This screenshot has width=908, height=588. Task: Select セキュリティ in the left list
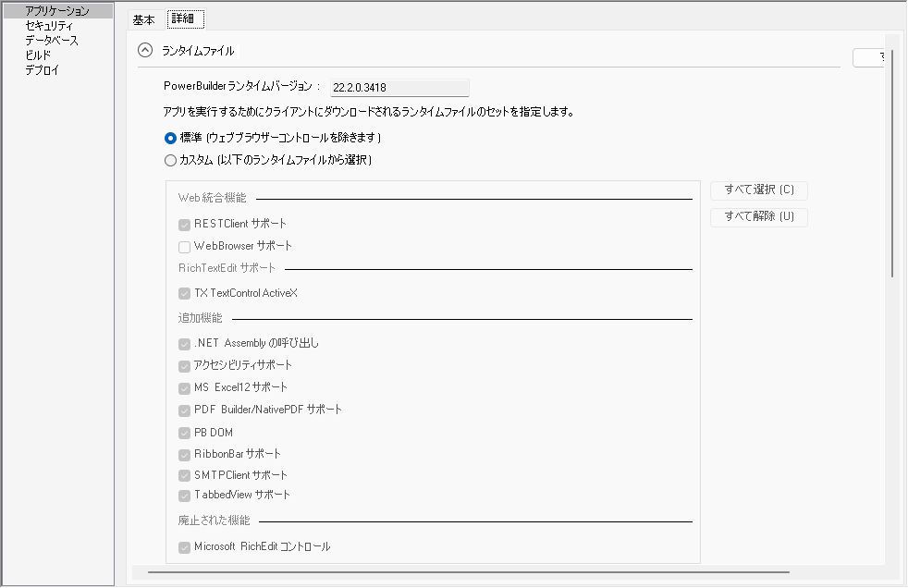(49, 26)
